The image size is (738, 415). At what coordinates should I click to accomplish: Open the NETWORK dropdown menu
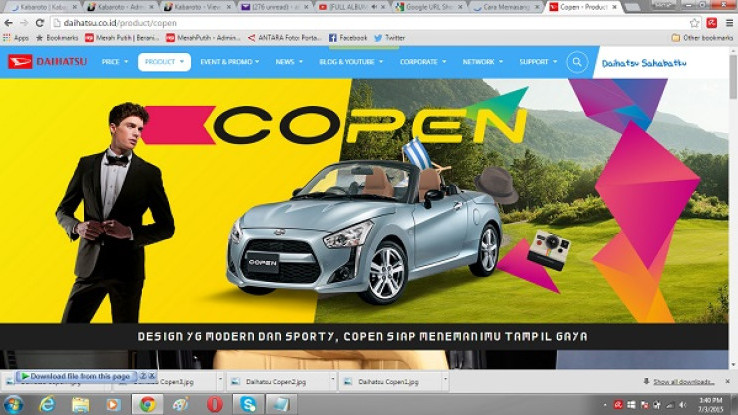point(482,62)
